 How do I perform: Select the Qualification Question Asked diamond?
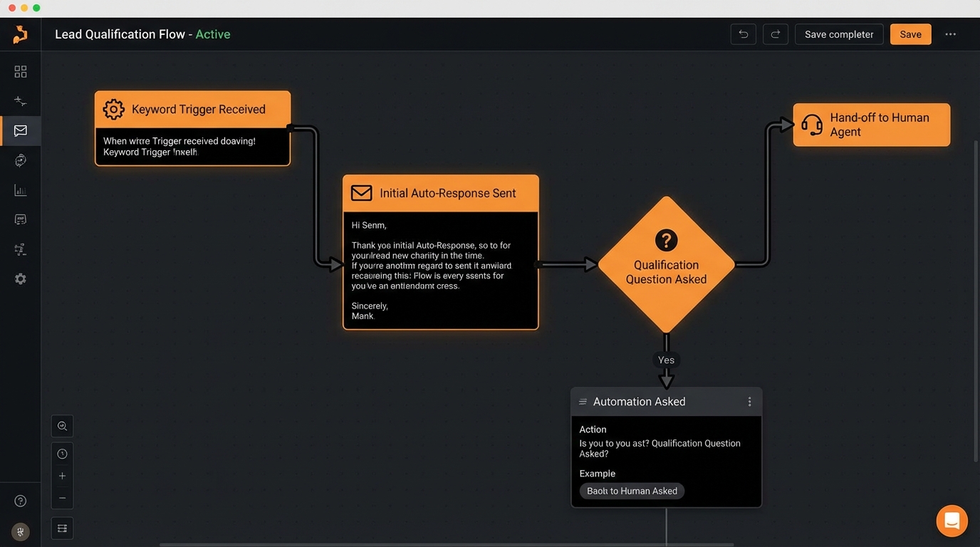(666, 265)
